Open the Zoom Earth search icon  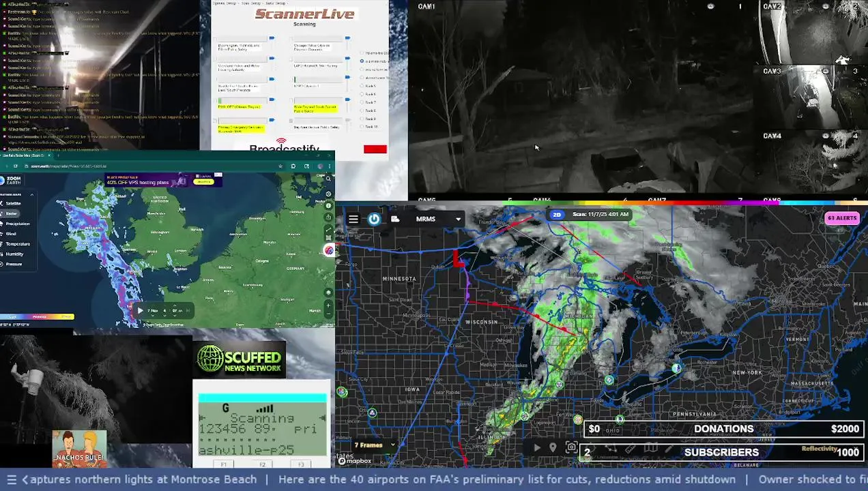(x=328, y=179)
